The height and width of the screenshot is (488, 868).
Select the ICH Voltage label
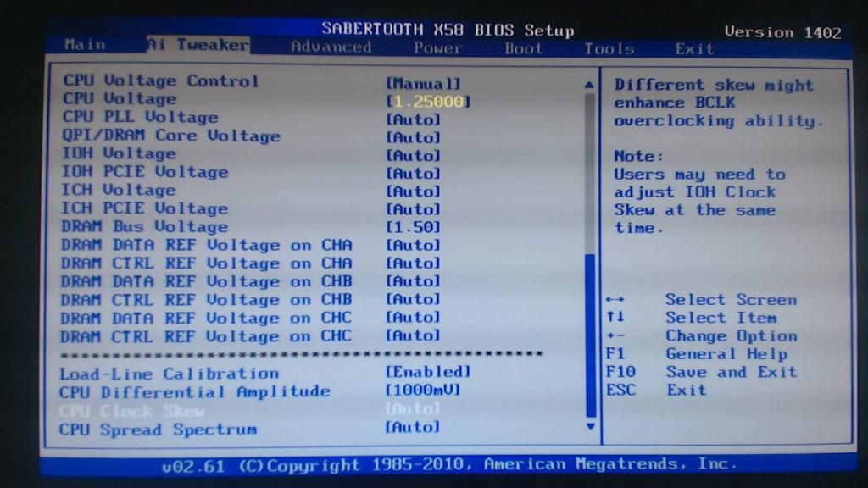(119, 191)
